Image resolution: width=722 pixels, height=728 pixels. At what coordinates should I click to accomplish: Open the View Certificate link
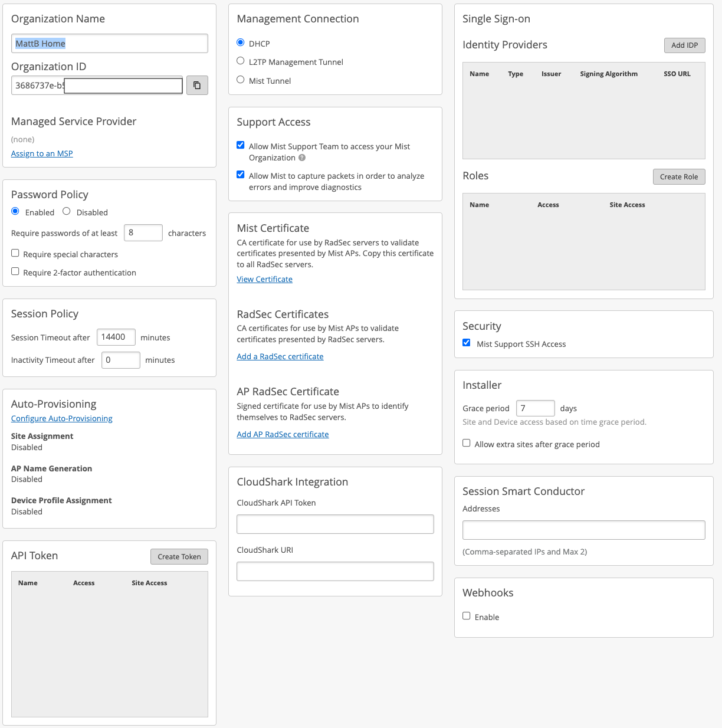pos(264,279)
